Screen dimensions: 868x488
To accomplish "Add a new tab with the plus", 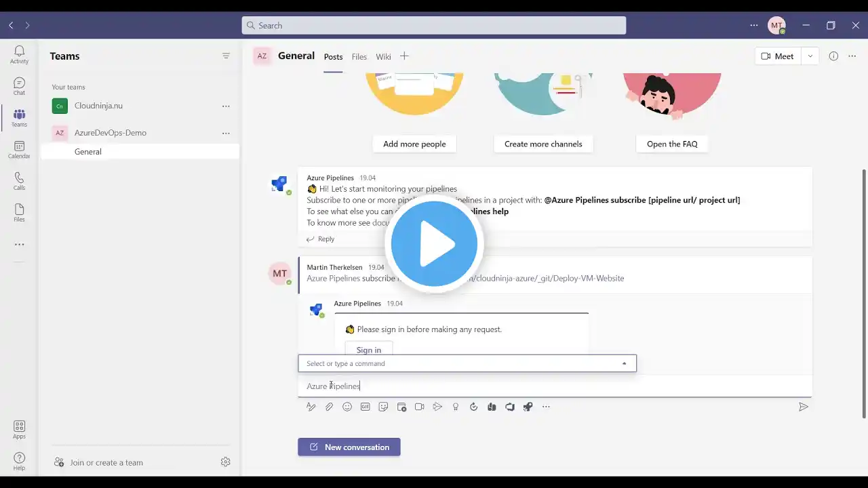I will (x=404, y=56).
